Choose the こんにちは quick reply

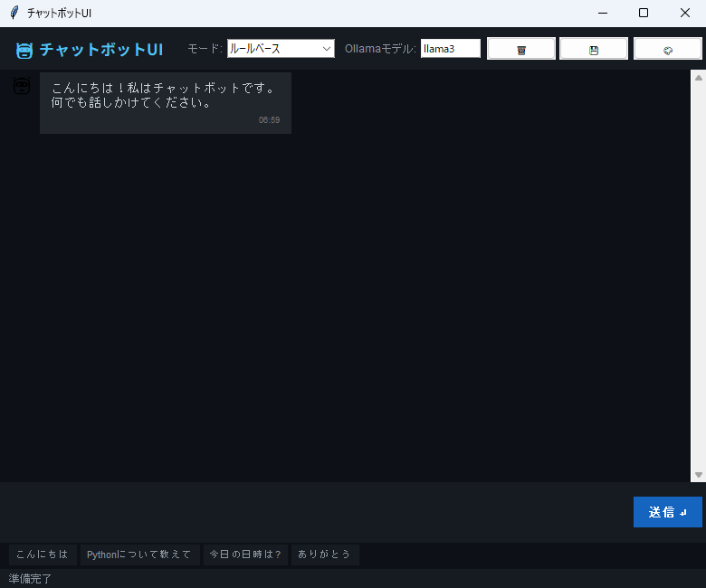coord(43,555)
